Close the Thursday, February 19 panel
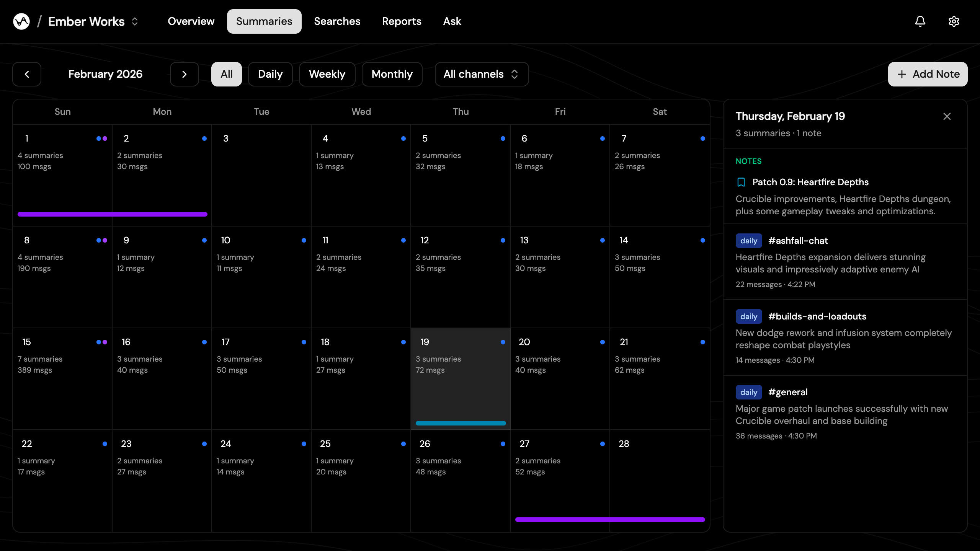 tap(947, 116)
